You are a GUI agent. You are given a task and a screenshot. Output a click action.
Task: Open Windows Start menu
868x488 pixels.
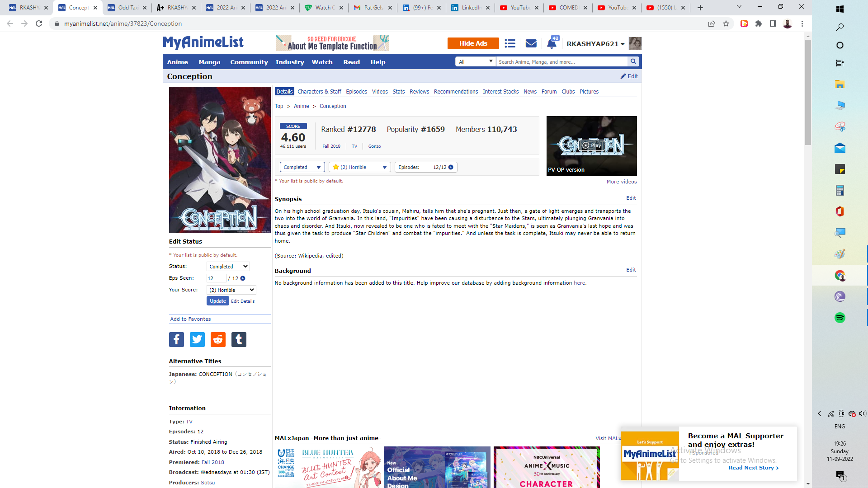[840, 9]
